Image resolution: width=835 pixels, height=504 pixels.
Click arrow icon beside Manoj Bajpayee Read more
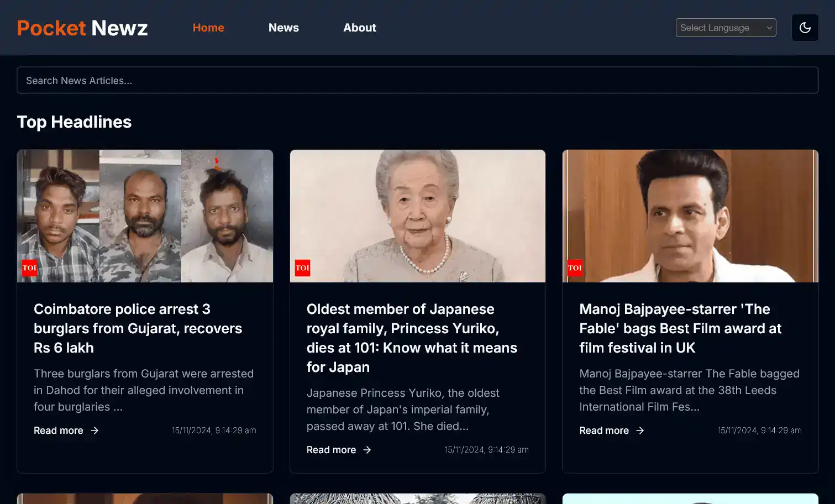pos(640,431)
